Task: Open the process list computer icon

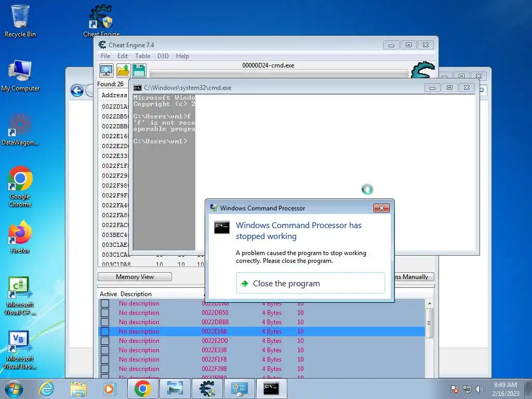Action: tap(106, 71)
